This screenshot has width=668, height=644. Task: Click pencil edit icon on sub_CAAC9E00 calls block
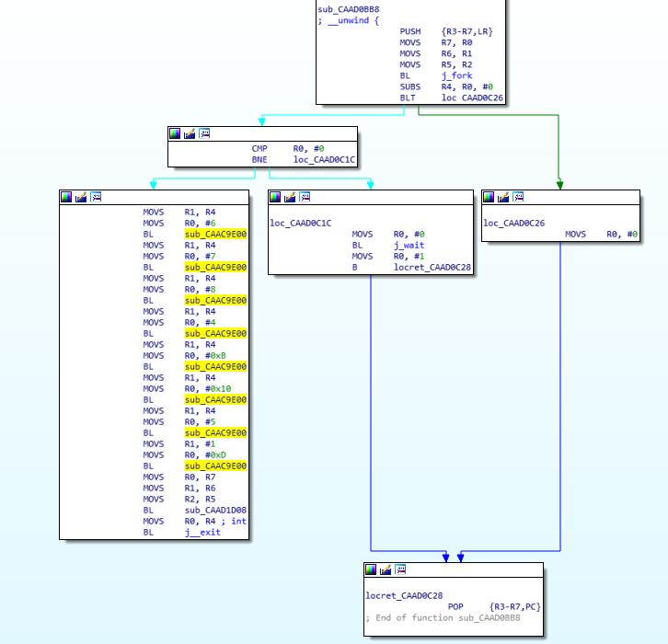[81, 197]
